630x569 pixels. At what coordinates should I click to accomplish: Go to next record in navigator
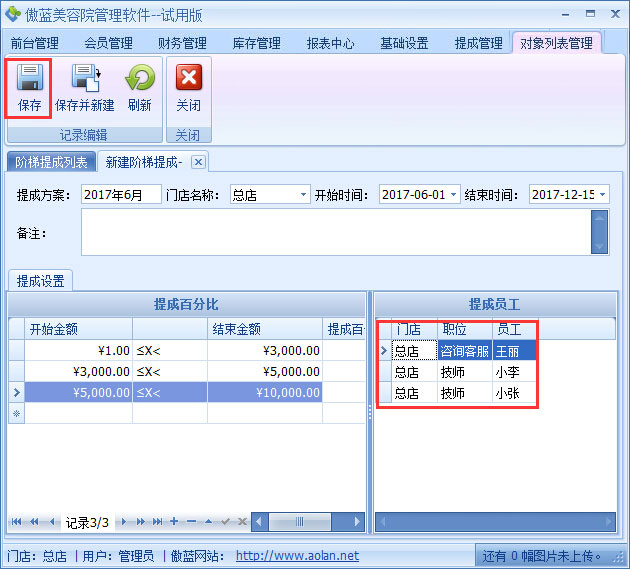click(124, 522)
